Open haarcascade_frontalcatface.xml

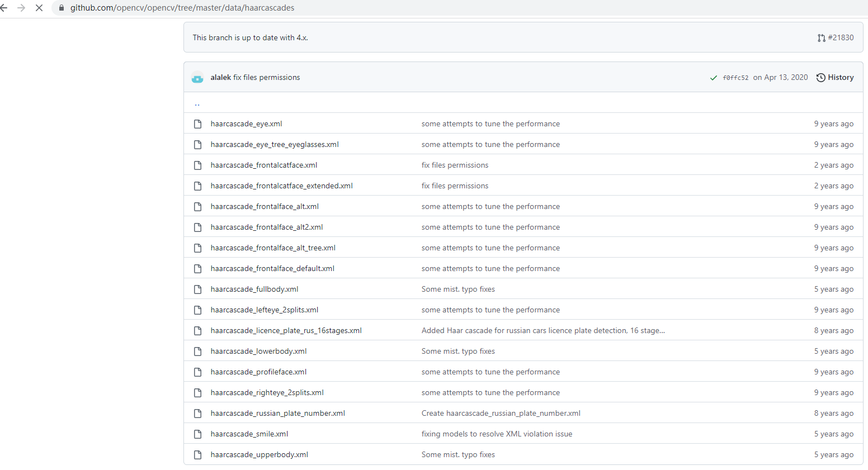264,165
